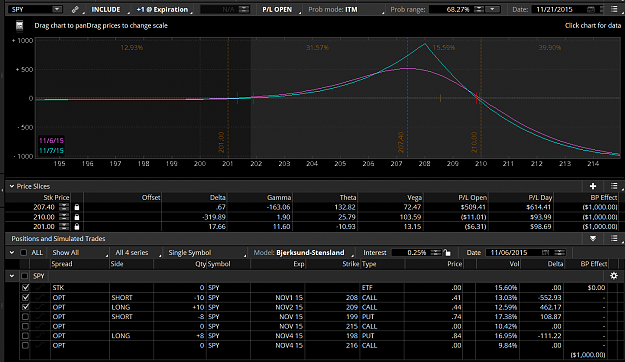This screenshot has height=362, width=625.
Task: Open the top Date calendar picker icon
Action: pyautogui.click(x=591, y=10)
